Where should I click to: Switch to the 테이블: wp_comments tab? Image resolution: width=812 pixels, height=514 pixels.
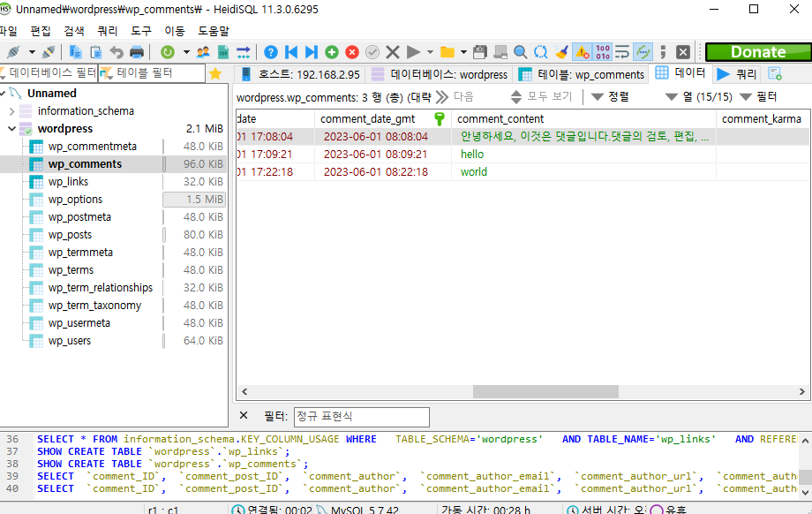582,74
